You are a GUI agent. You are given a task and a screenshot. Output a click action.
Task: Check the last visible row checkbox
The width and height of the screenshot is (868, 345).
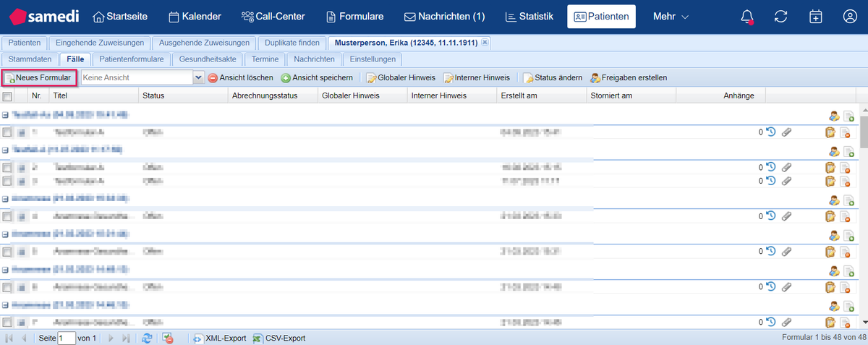(7, 323)
